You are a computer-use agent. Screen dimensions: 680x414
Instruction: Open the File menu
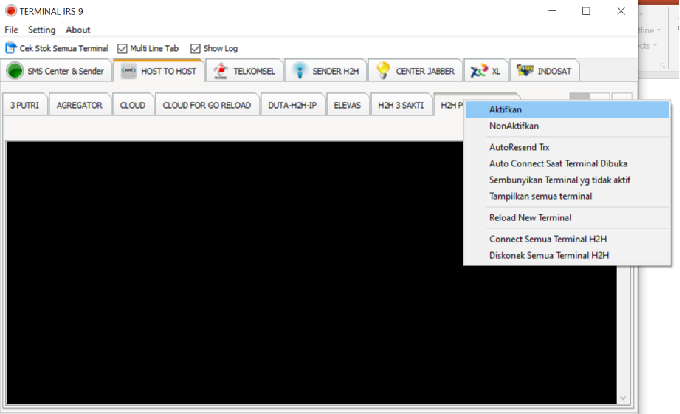[11, 30]
